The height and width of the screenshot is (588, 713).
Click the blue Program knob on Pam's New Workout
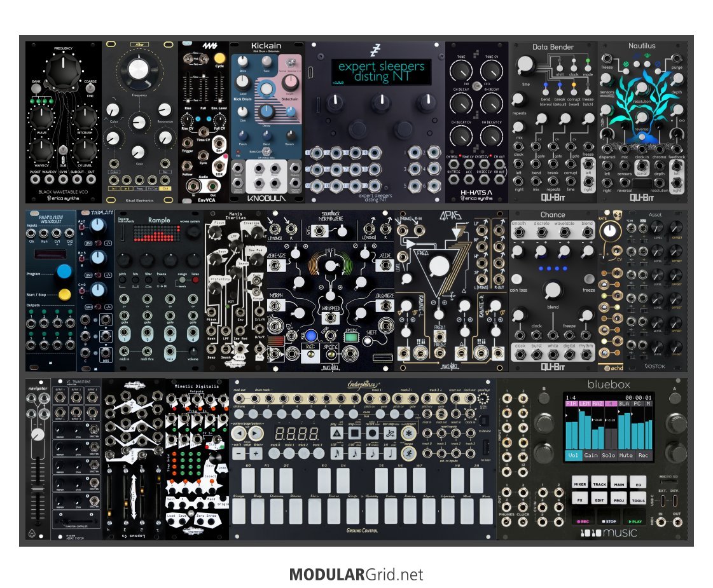[64, 271]
